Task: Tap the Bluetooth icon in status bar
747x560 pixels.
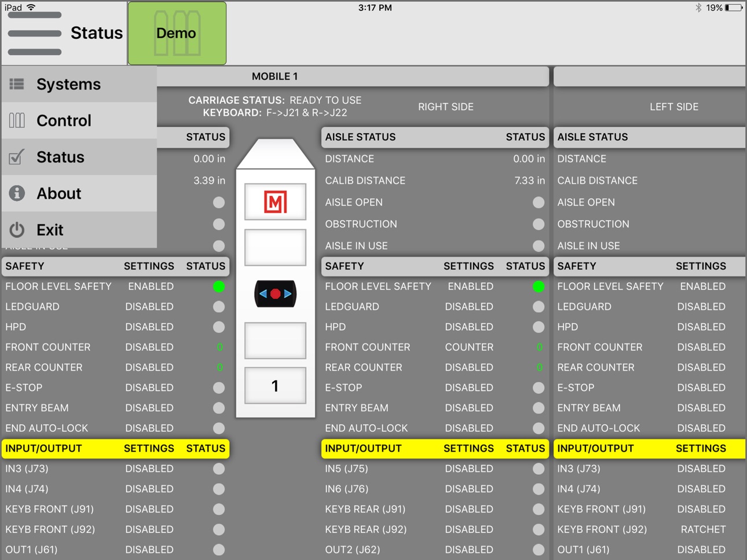Action: pyautogui.click(x=699, y=8)
